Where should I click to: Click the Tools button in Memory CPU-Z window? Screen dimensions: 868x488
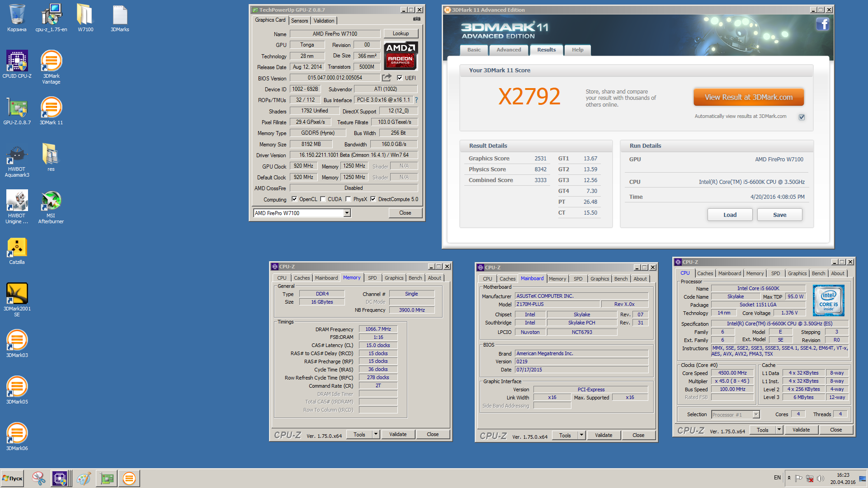click(359, 434)
